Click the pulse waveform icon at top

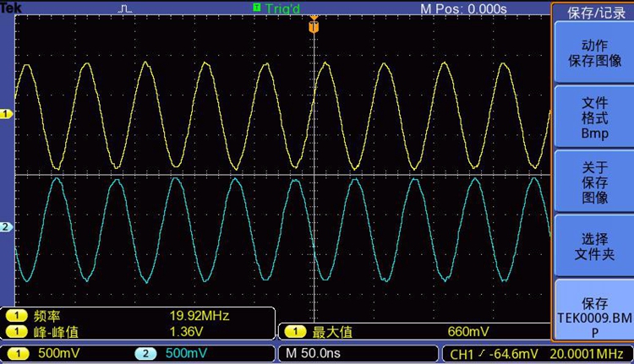click(125, 8)
